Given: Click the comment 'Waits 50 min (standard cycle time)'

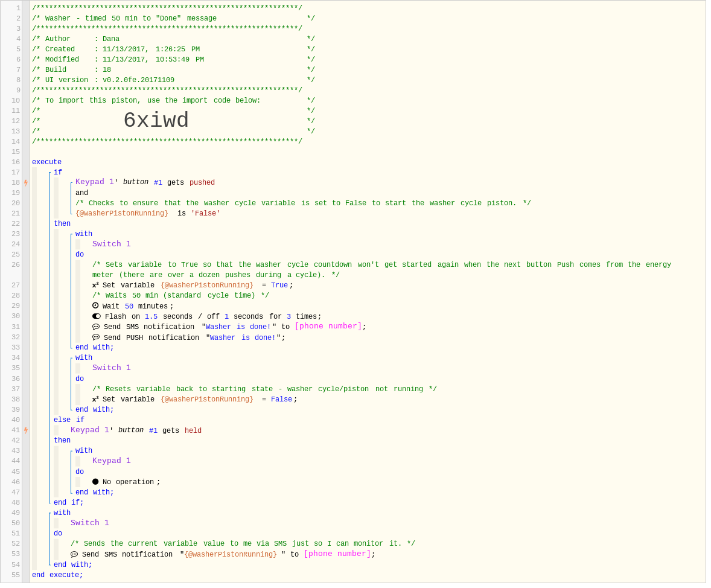Looking at the screenshot, I should click(x=180, y=296).
